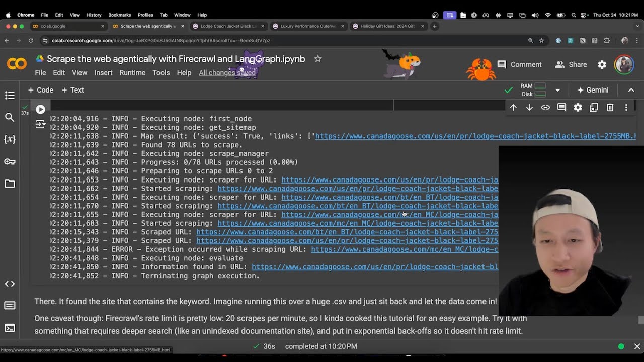The height and width of the screenshot is (362, 644).
Task: Delete the cell with trash icon
Action: click(610, 107)
